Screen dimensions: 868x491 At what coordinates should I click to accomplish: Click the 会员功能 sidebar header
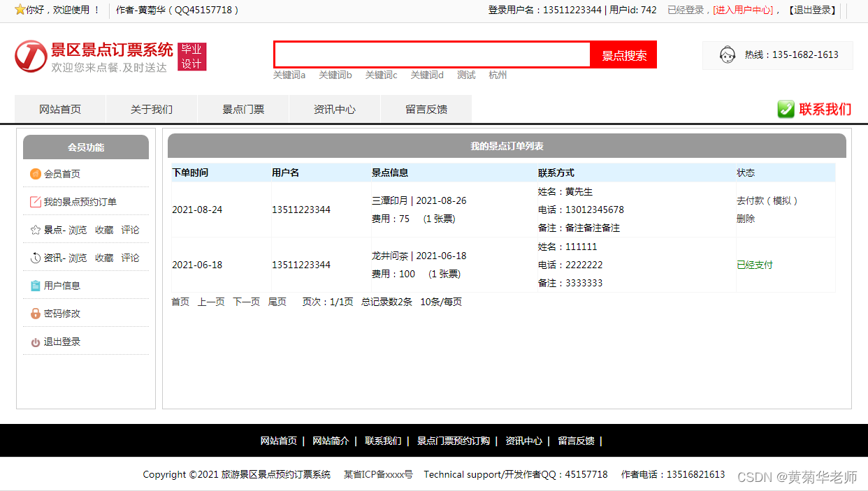pyautogui.click(x=86, y=147)
